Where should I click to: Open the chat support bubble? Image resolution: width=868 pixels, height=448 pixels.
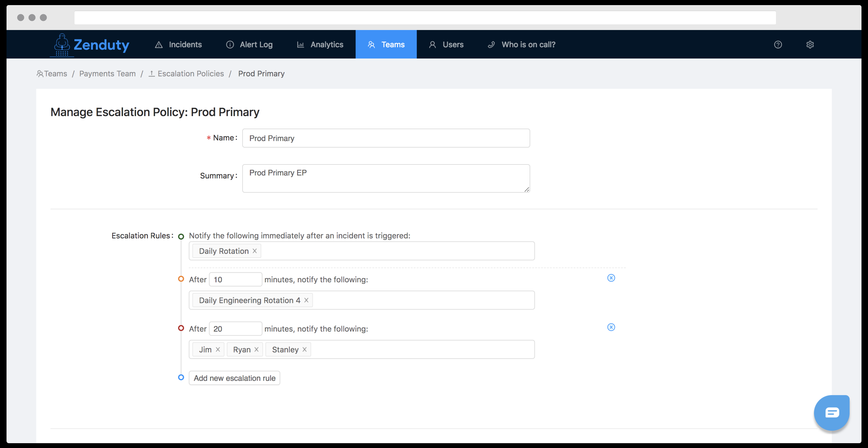click(x=832, y=412)
